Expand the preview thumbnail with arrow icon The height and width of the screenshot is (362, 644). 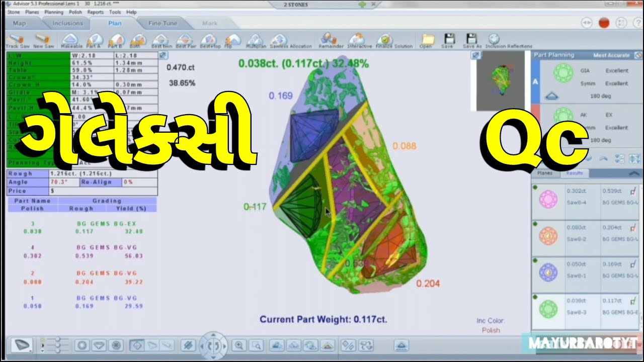tap(475, 55)
